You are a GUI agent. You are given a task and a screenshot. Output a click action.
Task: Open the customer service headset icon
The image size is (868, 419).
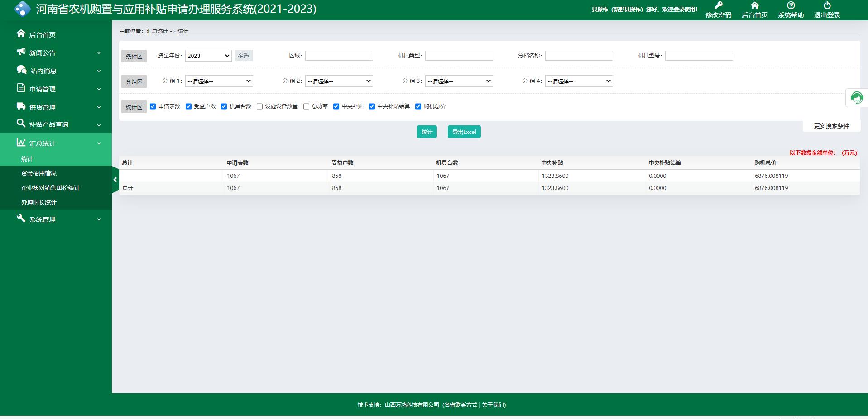pyautogui.click(x=857, y=98)
